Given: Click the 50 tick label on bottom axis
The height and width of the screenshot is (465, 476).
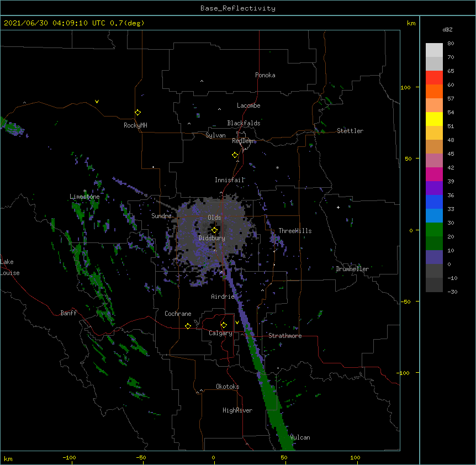Looking at the screenshot, I should (284, 457).
